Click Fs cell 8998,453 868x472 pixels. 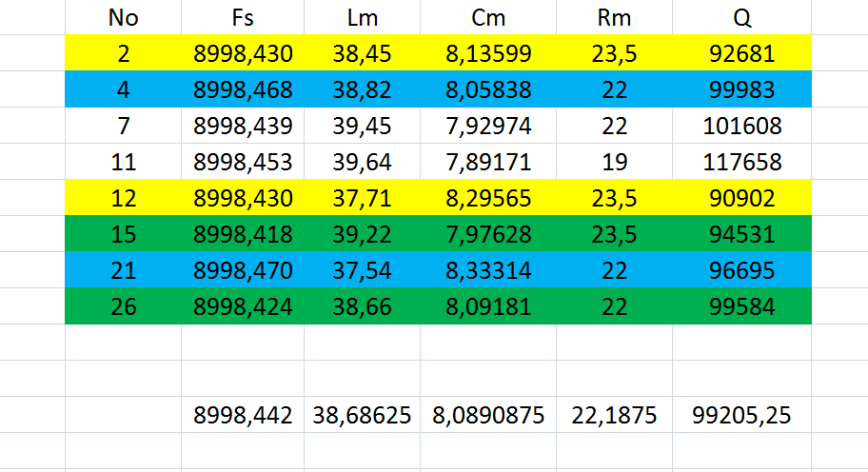click(x=243, y=162)
